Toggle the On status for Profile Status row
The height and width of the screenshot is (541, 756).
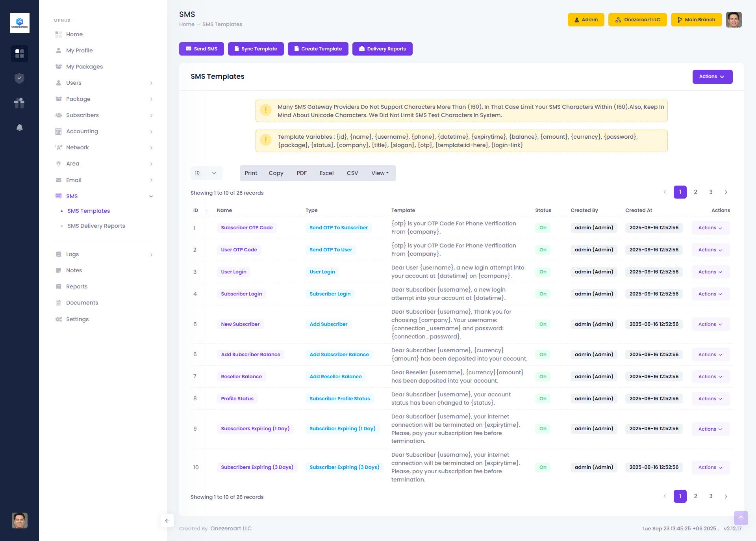pyautogui.click(x=543, y=399)
